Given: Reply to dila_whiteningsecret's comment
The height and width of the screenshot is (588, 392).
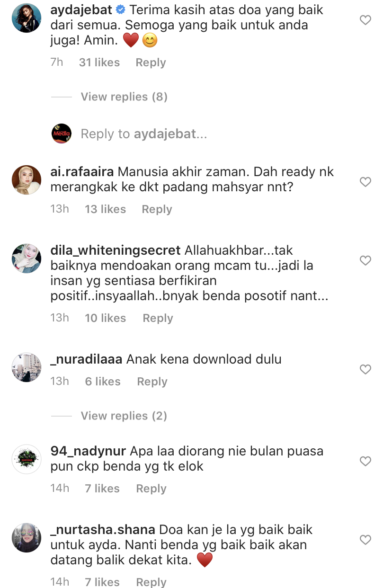Looking at the screenshot, I should (x=158, y=318).
